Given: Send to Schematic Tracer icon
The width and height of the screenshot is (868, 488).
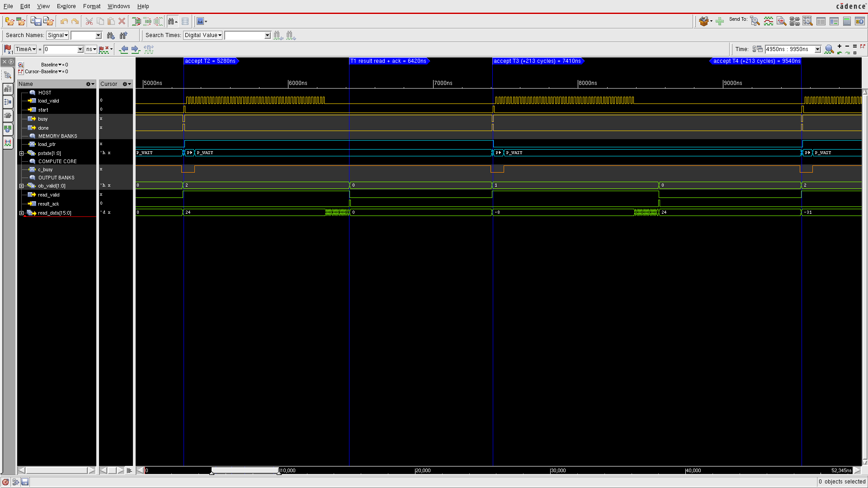Looking at the screenshot, I should [x=794, y=21].
